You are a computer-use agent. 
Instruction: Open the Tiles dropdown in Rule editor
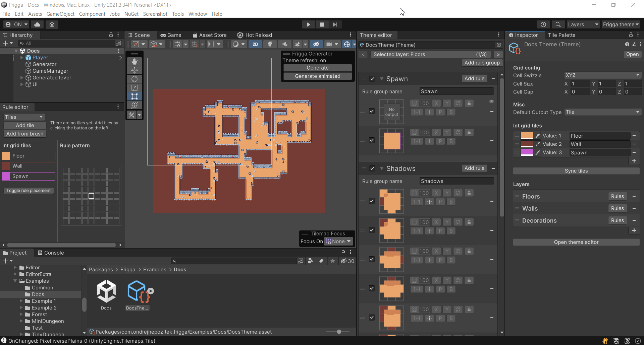pos(24,117)
